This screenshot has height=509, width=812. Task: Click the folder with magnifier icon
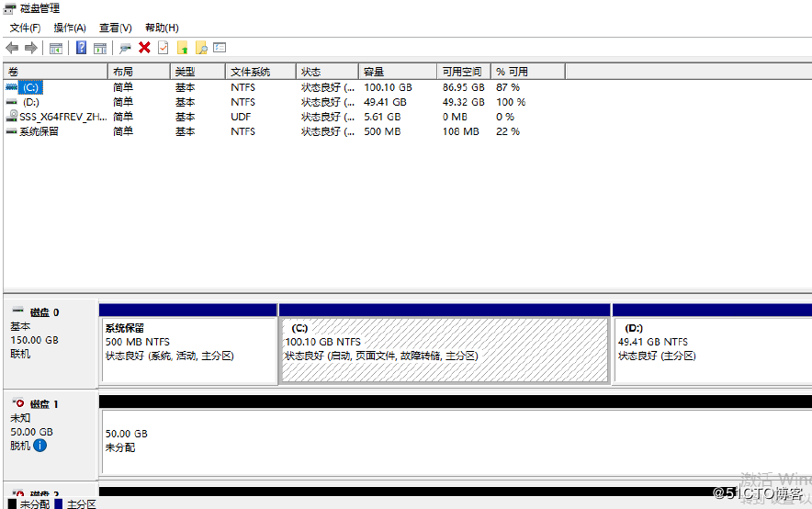(x=201, y=48)
